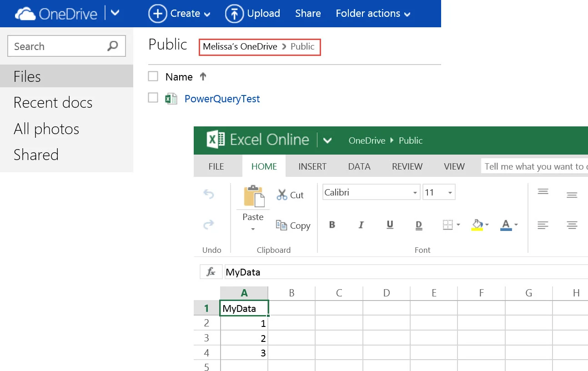The width and height of the screenshot is (588, 371).
Task: Click the yellow fill color button
Action: pyautogui.click(x=477, y=225)
